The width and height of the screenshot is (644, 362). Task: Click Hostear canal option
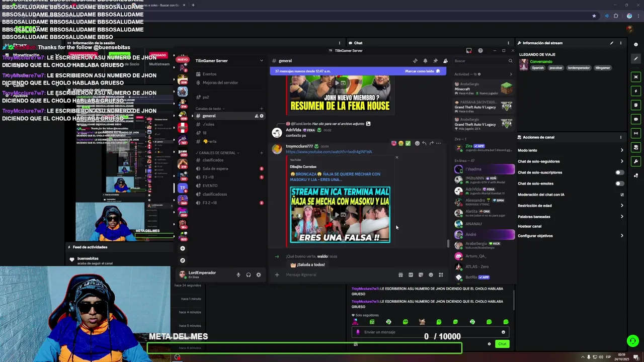[x=530, y=226]
